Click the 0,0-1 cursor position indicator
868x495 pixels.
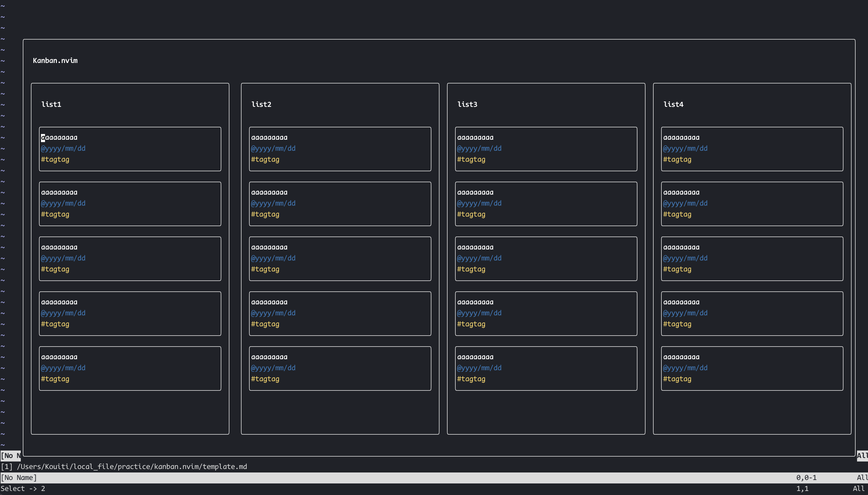pyautogui.click(x=807, y=478)
